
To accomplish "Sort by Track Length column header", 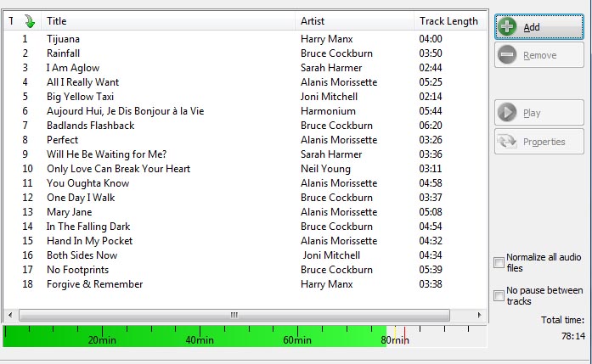I will coord(448,20).
